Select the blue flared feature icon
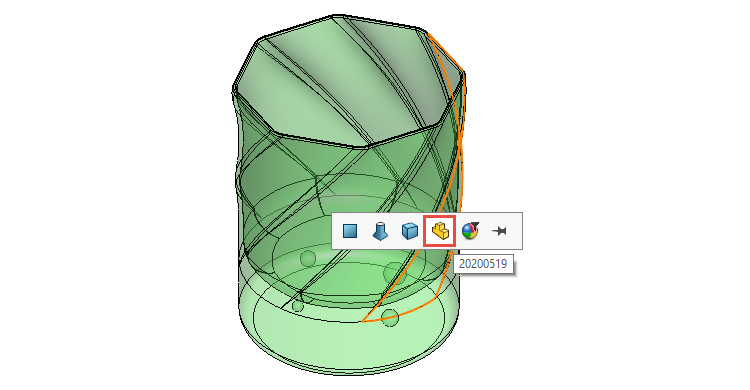This screenshot has height=390, width=750. click(380, 231)
